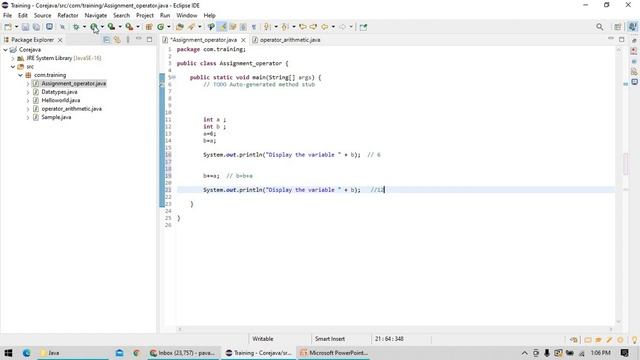Click the External Tools run icon
Viewport: 640px width, 360px height.
(x=129, y=27)
